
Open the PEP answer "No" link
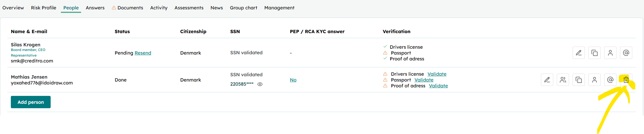coord(293,80)
